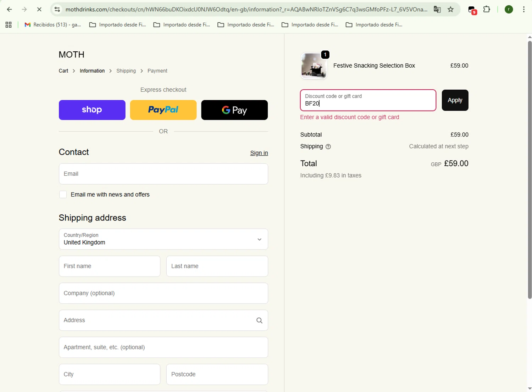Click the scrollbar down arrow

pyautogui.click(x=530, y=389)
